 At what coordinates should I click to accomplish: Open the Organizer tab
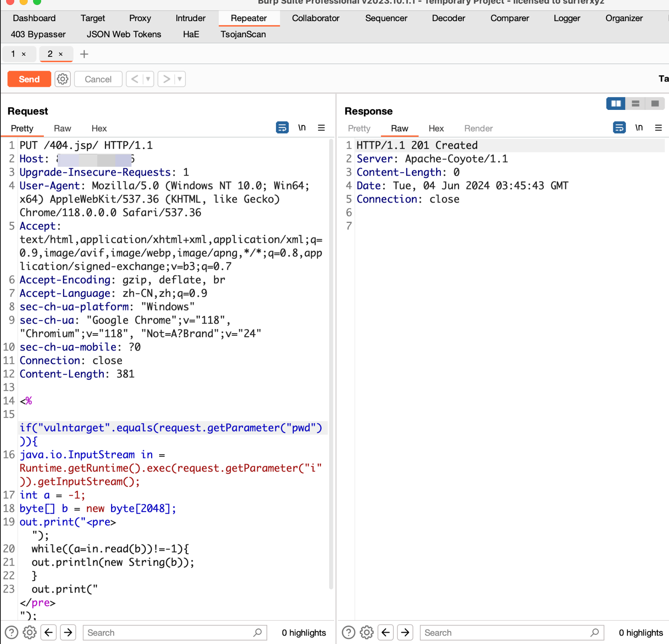(x=624, y=18)
